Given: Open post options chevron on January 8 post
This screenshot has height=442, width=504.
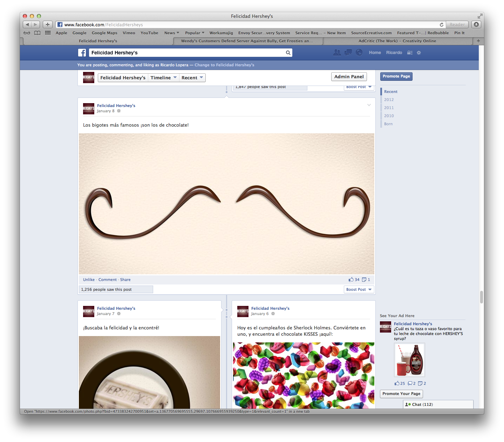Looking at the screenshot, I should tap(369, 105).
